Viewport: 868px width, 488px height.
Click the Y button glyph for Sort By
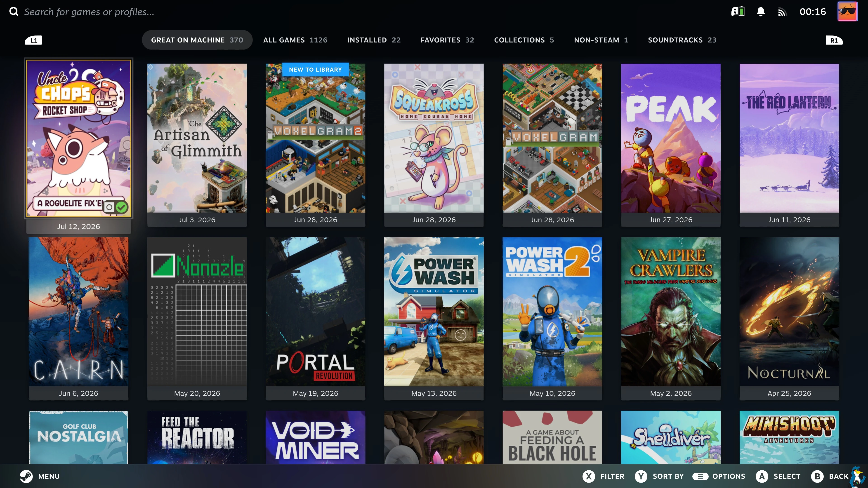point(641,476)
